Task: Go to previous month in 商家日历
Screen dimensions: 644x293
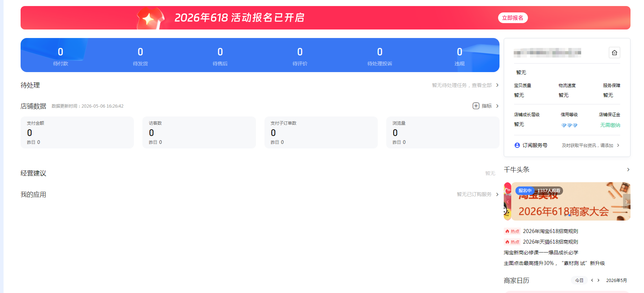Action: (592, 280)
